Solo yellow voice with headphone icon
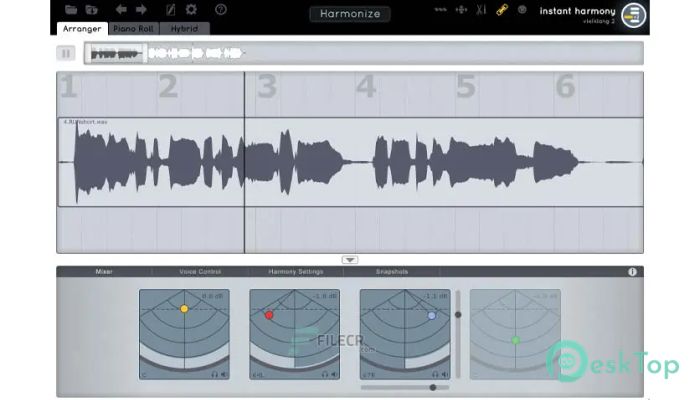The image size is (700, 400). tap(214, 374)
